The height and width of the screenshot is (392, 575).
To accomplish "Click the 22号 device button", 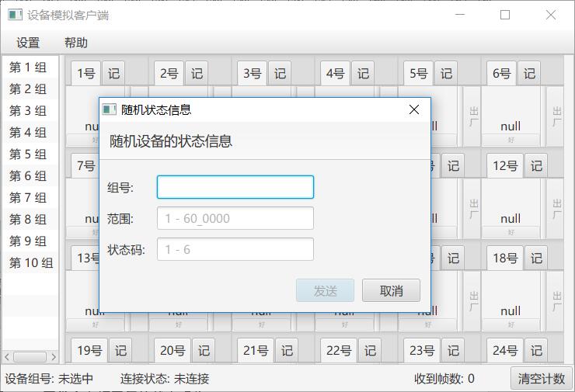I will click(x=339, y=350).
